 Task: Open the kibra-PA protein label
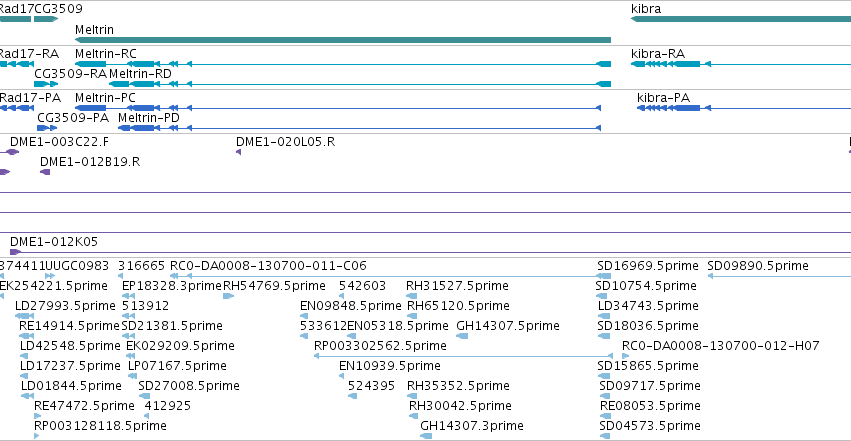[663, 98]
